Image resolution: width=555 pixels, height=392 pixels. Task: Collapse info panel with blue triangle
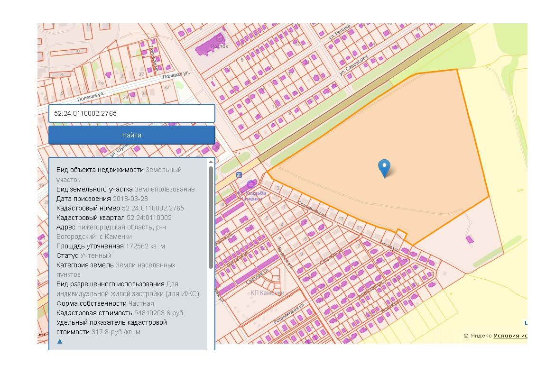[x=60, y=341]
